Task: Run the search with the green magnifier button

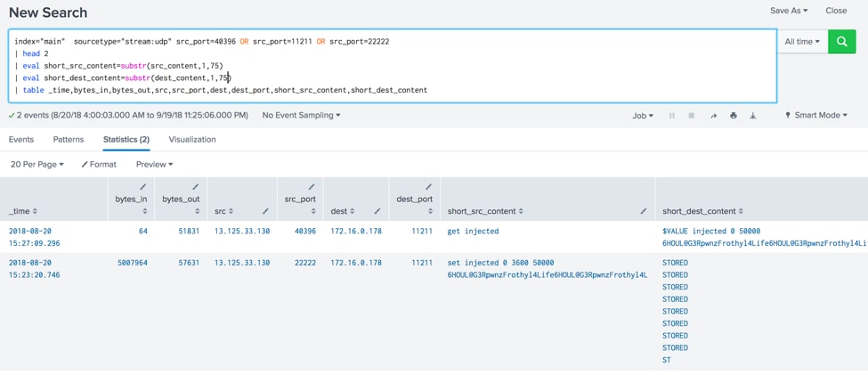Action: [x=842, y=42]
